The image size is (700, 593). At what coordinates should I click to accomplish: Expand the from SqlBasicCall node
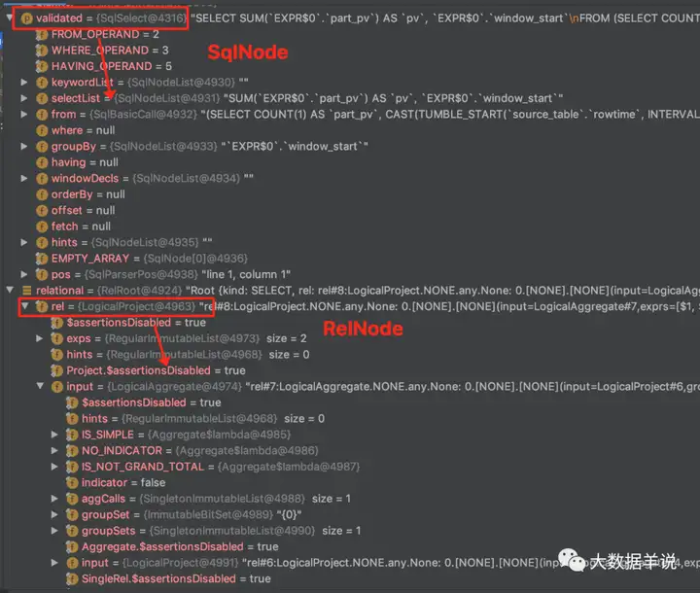point(24,115)
